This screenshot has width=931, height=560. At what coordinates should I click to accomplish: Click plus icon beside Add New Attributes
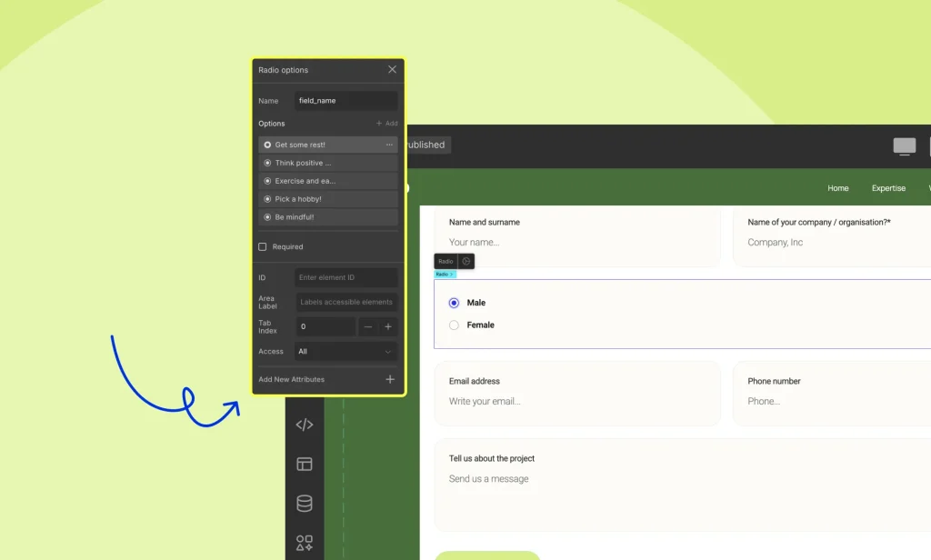390,379
